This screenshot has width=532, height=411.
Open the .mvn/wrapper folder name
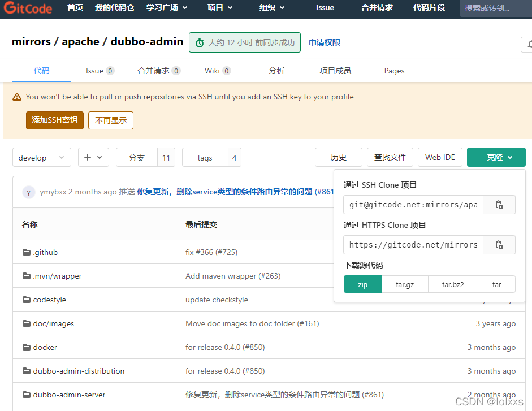(x=57, y=276)
